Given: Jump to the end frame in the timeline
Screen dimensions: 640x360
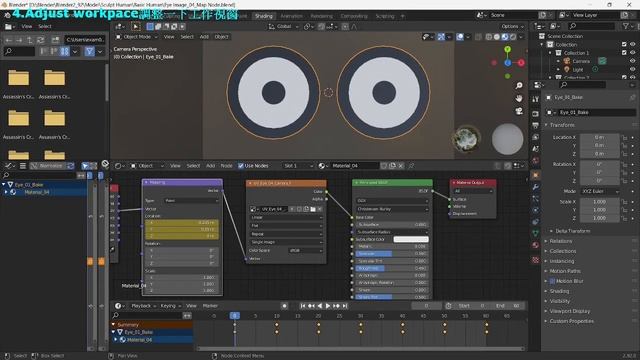Looking at the screenshot, I should click(x=345, y=306).
